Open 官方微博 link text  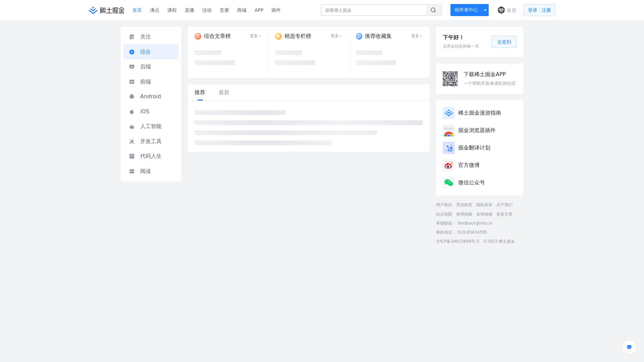point(469,165)
